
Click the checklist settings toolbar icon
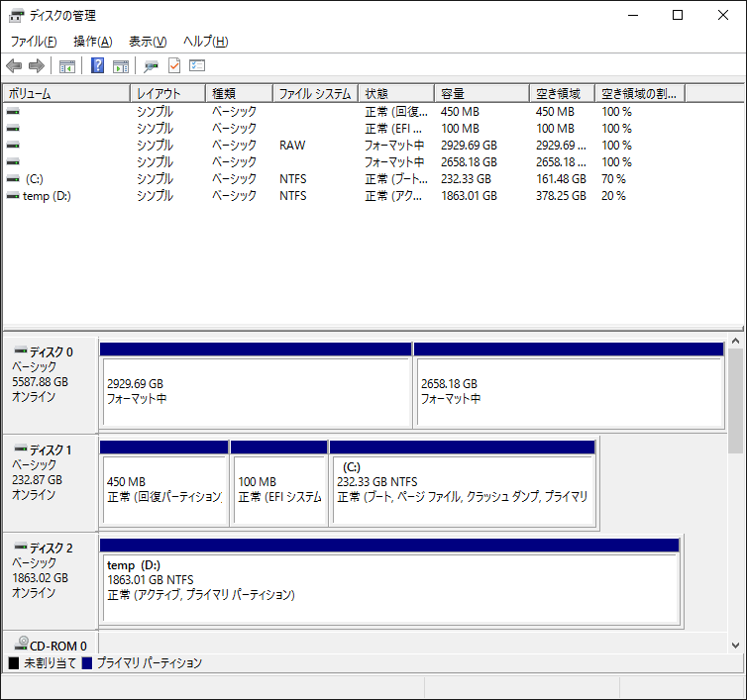[x=197, y=66]
